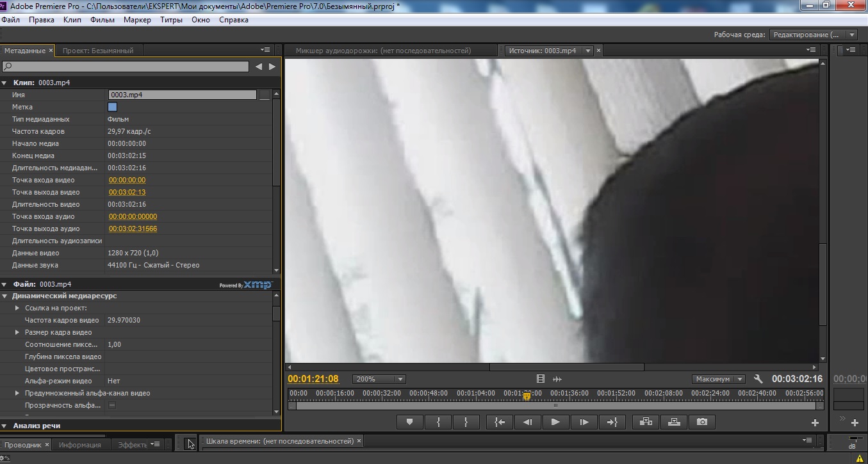
Task: Collapse the Анализ речи section
Action: pos(4,426)
